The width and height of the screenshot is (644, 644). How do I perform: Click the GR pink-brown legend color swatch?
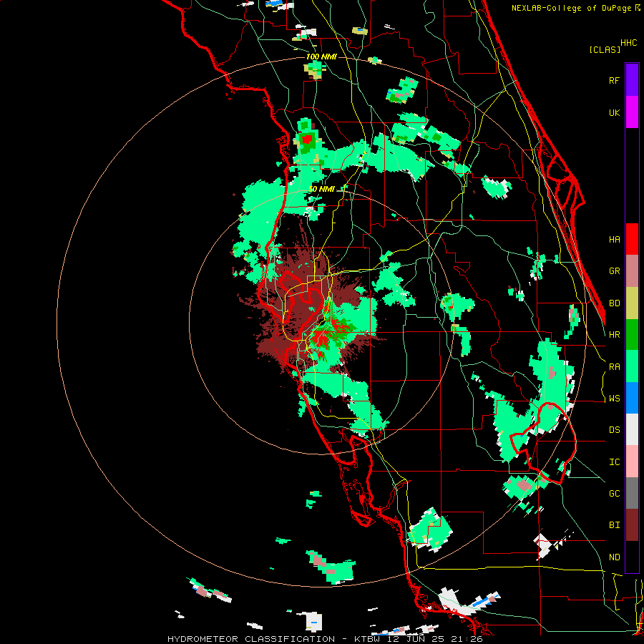[632, 271]
